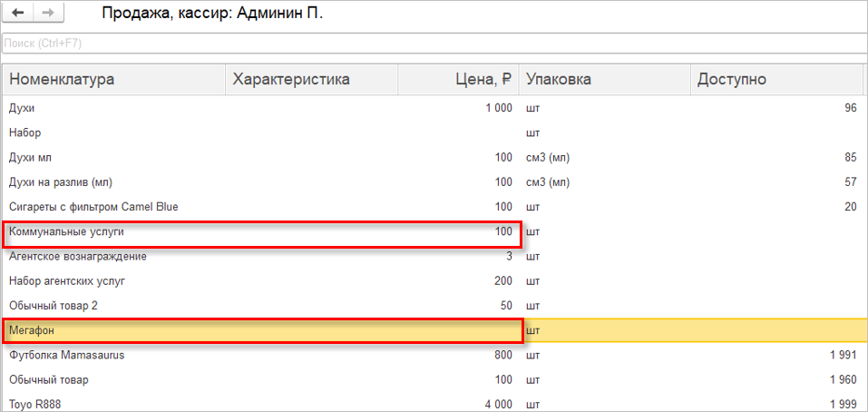Screen dimensions: 868x412
Task: Select the Духи product row
Action: (x=434, y=108)
